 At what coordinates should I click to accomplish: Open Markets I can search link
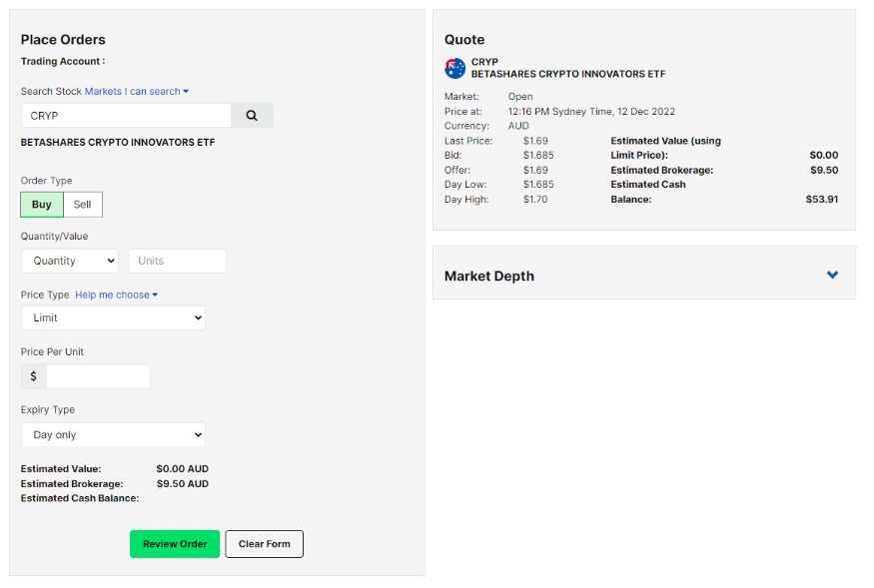coord(137,91)
